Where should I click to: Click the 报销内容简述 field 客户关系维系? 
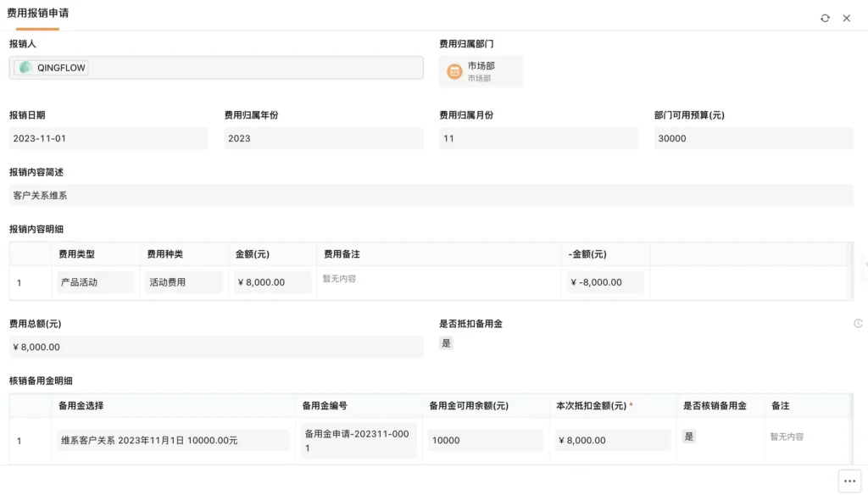431,195
